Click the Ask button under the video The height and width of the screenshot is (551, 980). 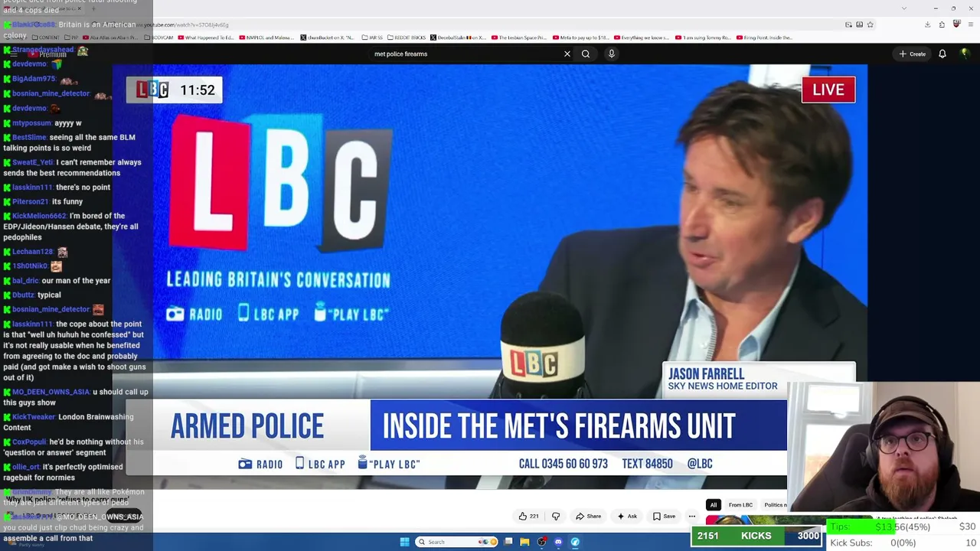627,517
